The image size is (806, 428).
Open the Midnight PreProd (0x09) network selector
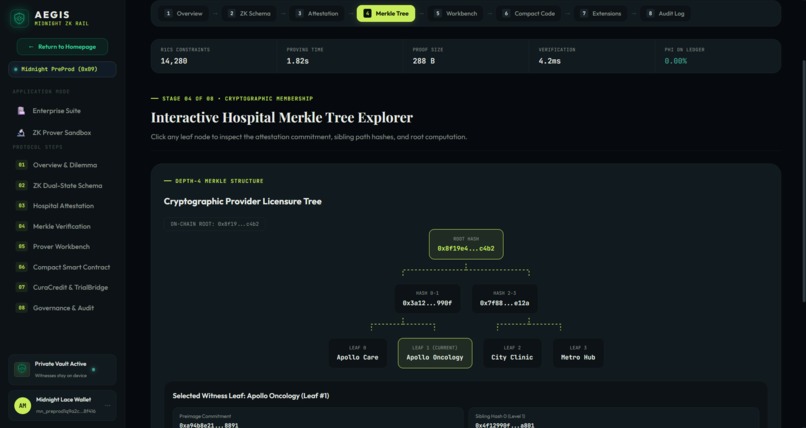[x=62, y=69]
